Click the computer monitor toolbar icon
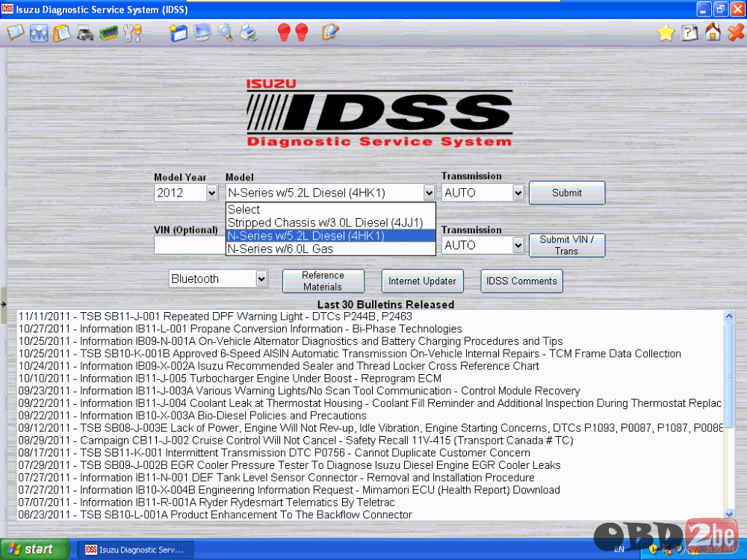The width and height of the screenshot is (747, 560). tap(202, 33)
